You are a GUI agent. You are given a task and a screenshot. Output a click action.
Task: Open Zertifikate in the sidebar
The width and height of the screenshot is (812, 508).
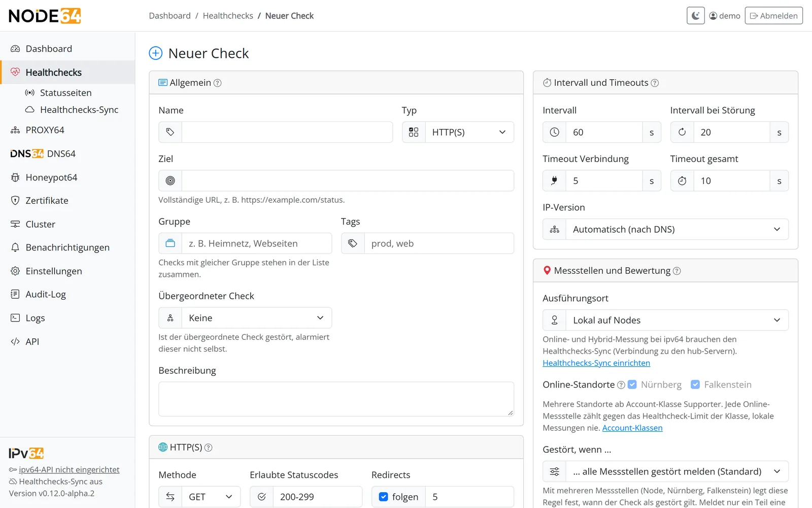click(67, 201)
